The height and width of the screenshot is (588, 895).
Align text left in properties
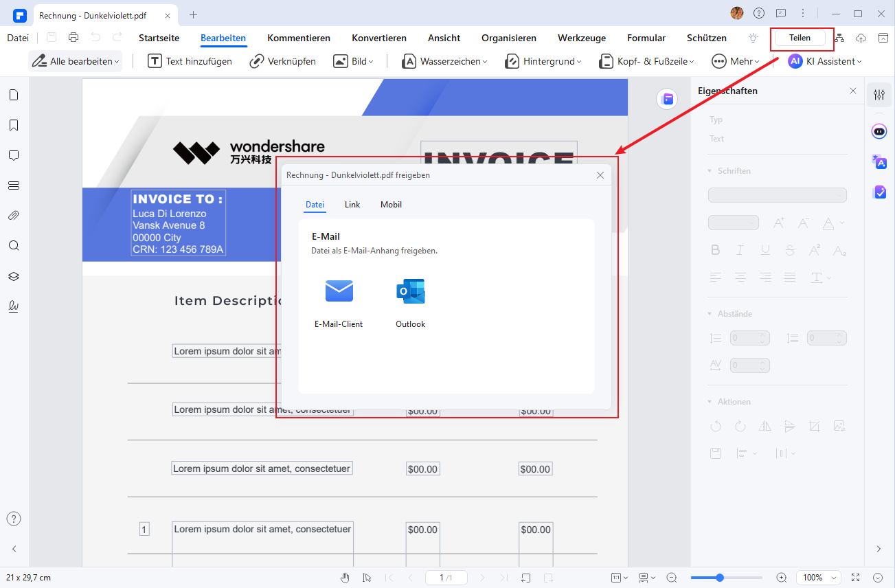click(x=716, y=278)
